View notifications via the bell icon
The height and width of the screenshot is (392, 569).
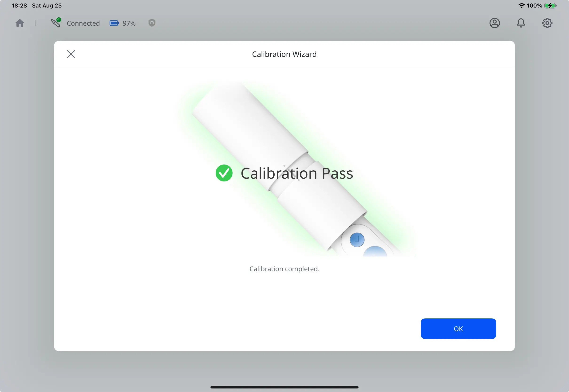[521, 23]
